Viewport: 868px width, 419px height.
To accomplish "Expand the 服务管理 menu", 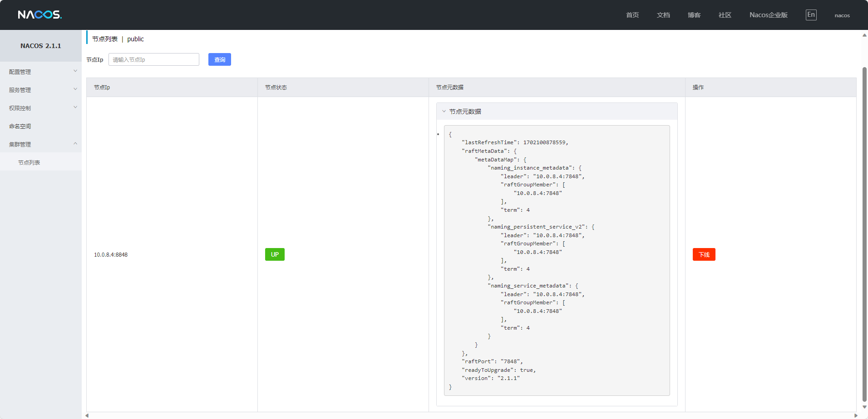I will 41,90.
